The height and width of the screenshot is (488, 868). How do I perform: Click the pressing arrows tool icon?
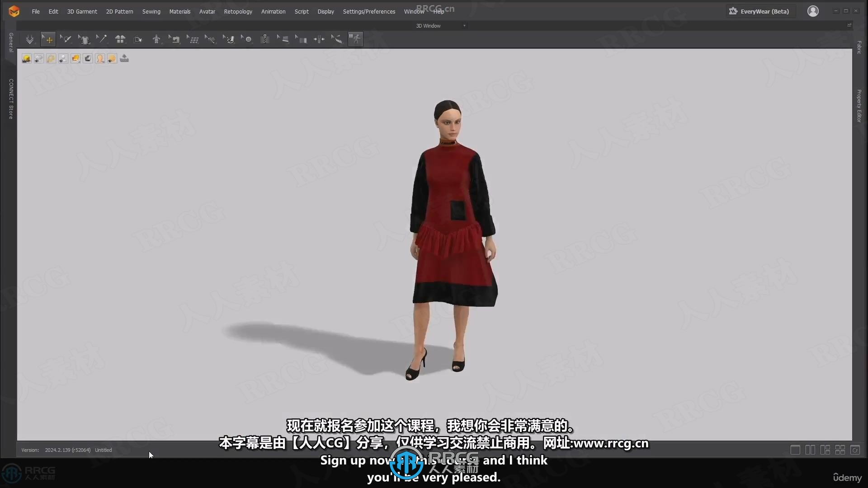319,39
